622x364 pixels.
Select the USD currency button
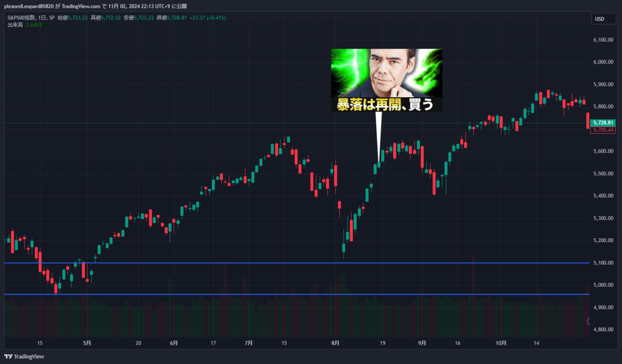(603, 18)
